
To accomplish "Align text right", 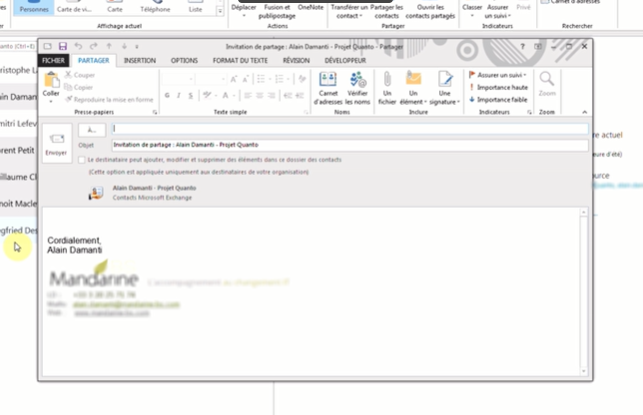I will click(271, 96).
